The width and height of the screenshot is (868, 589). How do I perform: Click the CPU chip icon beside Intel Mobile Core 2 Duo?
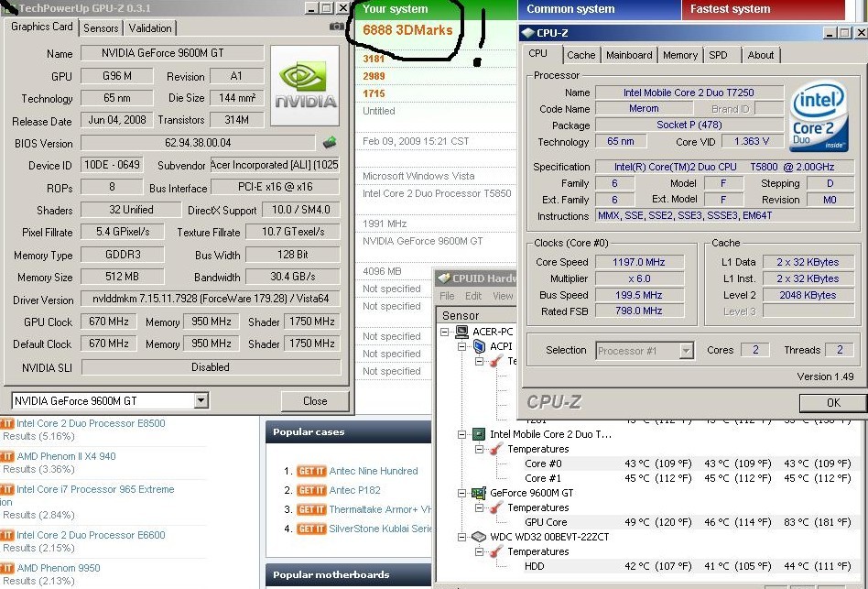tap(479, 434)
